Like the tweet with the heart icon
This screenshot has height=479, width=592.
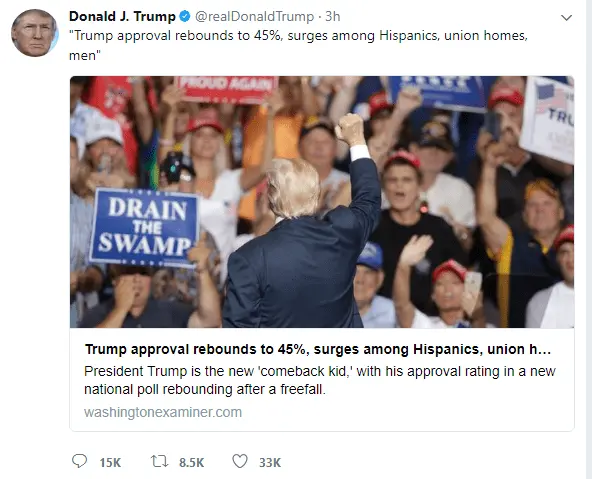pyautogui.click(x=240, y=461)
